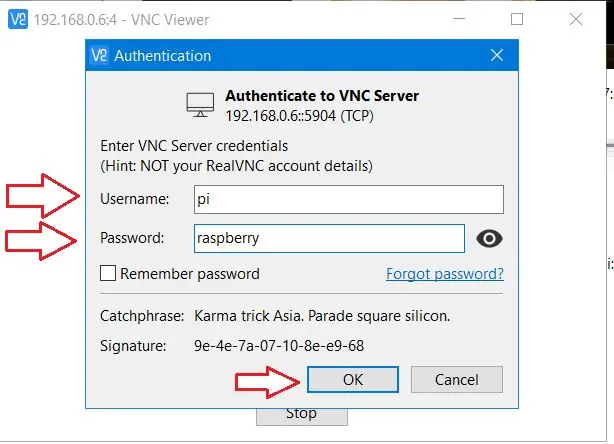
Task: Click the computer monitor icon beside Authenticate heading
Action: coord(200,105)
